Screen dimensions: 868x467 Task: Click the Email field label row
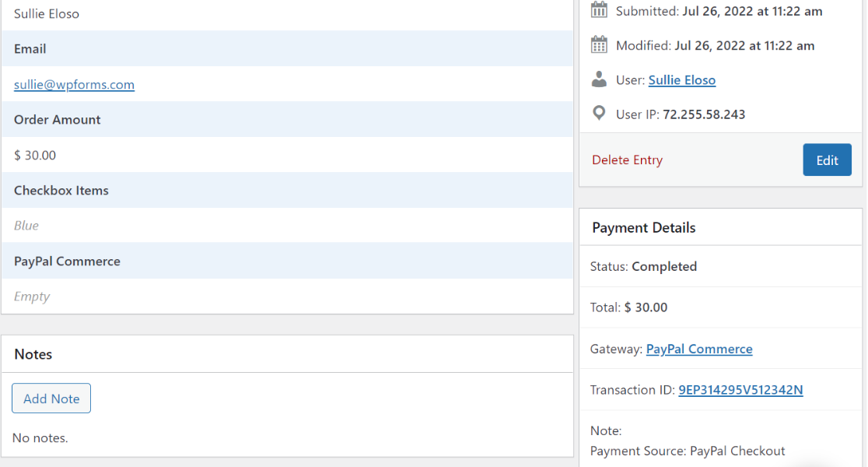tap(287, 48)
